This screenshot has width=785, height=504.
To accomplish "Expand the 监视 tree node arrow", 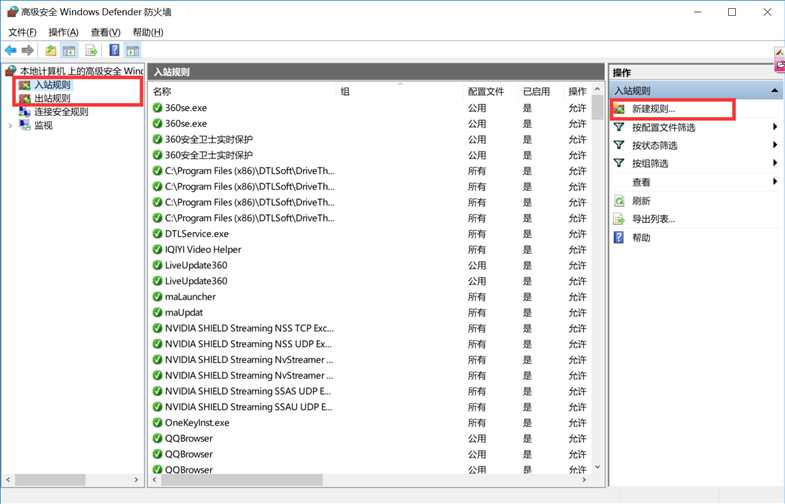I will (10, 125).
